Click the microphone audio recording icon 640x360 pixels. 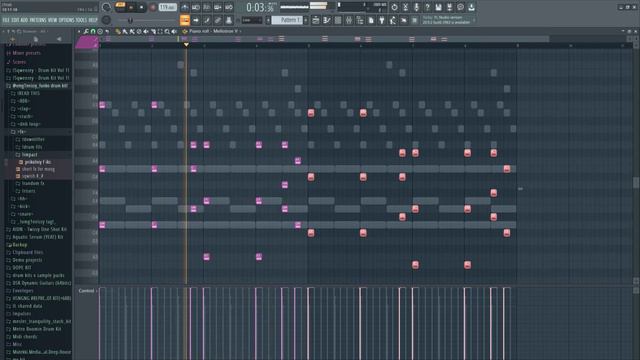(416, 7)
